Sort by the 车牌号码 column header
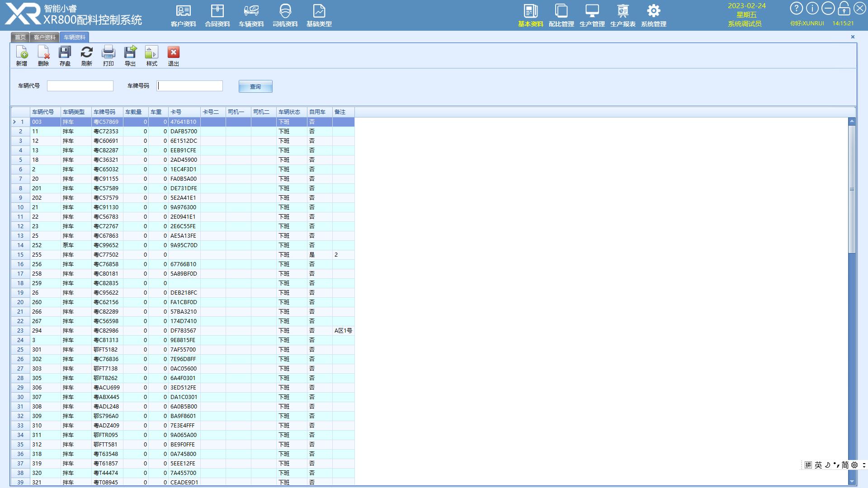This screenshot has width=868, height=488. [x=107, y=112]
